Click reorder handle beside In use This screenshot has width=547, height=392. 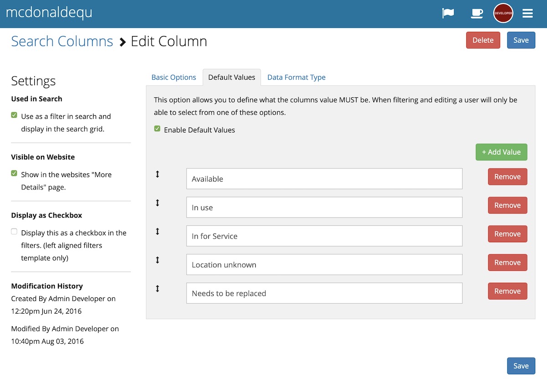(158, 203)
